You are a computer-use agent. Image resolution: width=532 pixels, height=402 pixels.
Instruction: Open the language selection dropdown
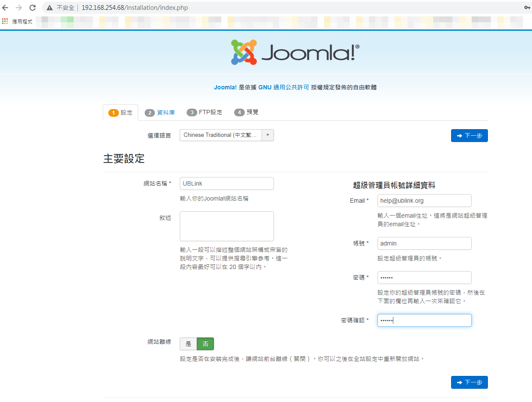(x=221, y=135)
